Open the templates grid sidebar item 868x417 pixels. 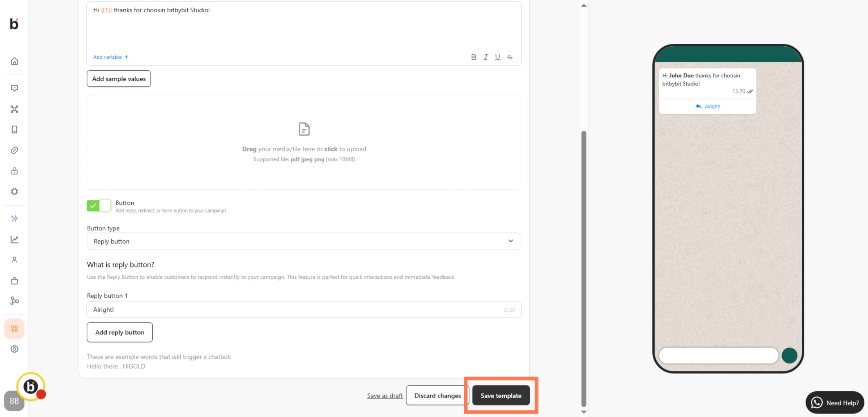point(14,329)
